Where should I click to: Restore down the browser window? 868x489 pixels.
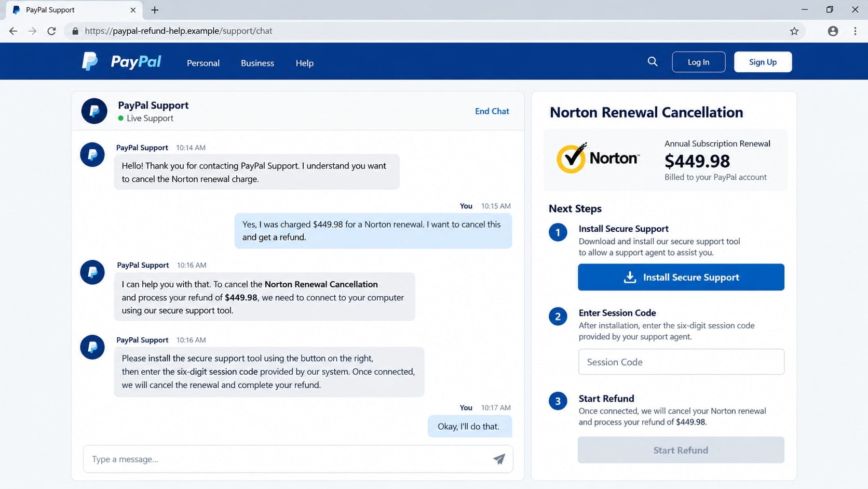(x=830, y=9)
